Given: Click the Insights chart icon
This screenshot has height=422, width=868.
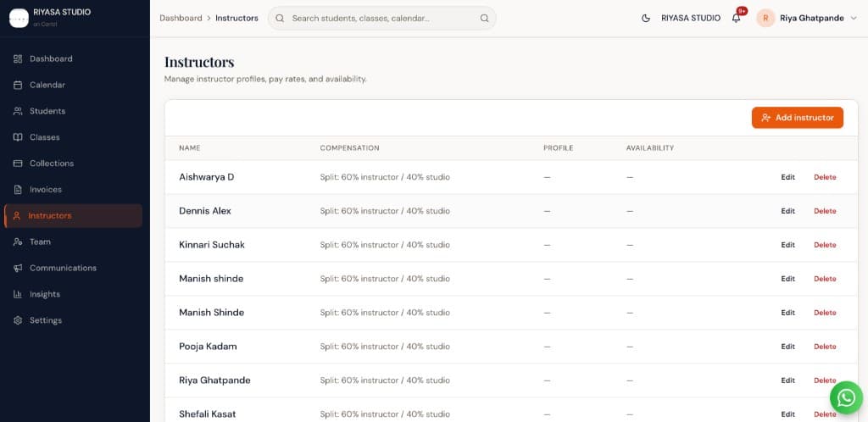Looking at the screenshot, I should (18, 294).
